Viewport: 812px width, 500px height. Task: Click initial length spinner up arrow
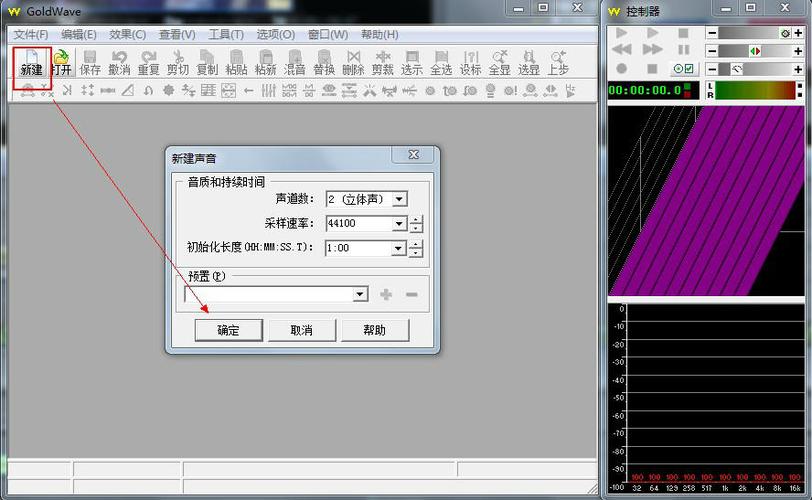pyautogui.click(x=416, y=244)
